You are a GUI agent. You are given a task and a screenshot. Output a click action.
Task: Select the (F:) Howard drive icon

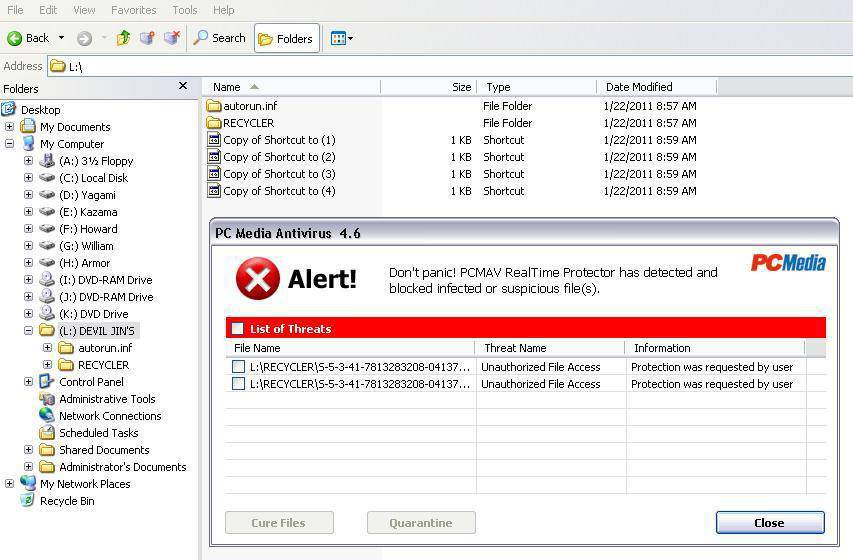coord(47,229)
